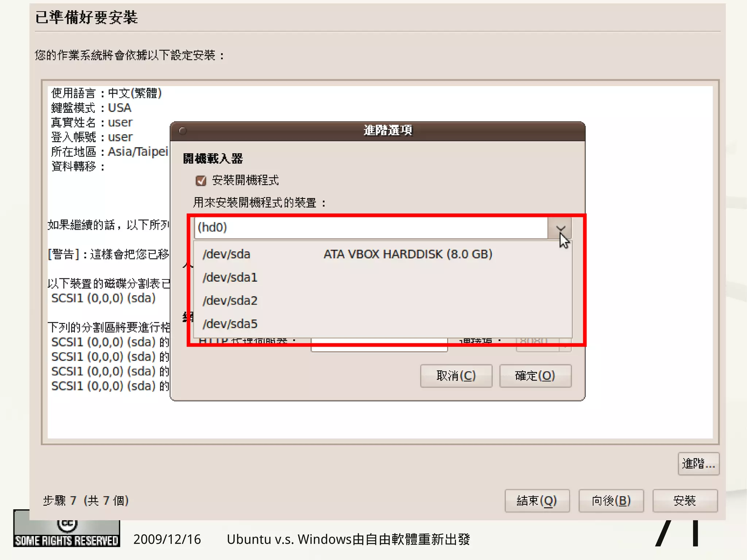Click the 確定(O) confirm button

[x=535, y=376]
